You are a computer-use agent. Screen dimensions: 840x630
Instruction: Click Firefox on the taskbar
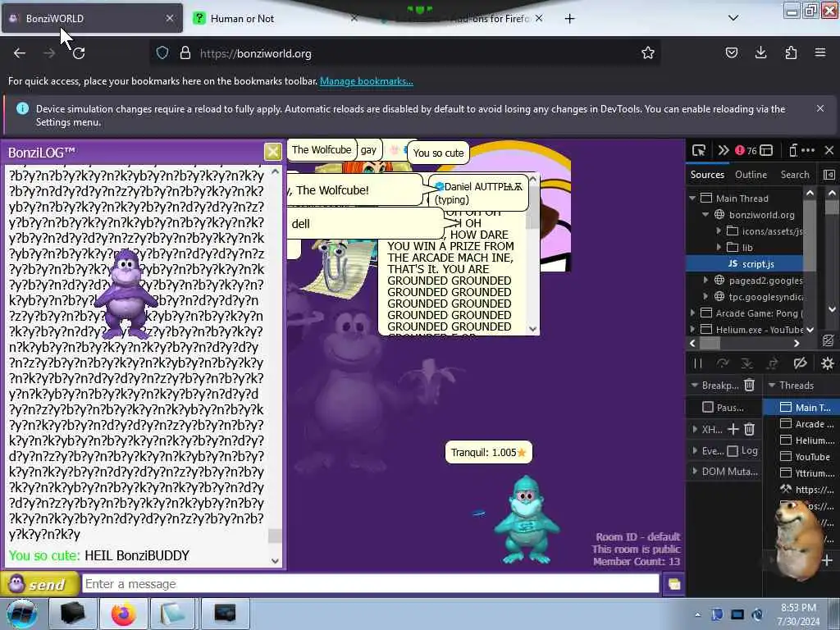pos(123,614)
